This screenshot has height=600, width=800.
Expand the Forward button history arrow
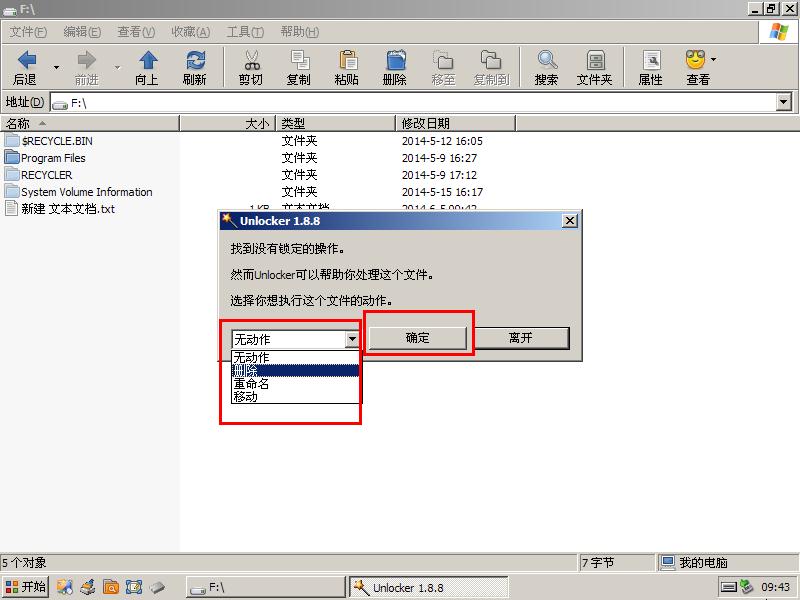pyautogui.click(x=117, y=67)
